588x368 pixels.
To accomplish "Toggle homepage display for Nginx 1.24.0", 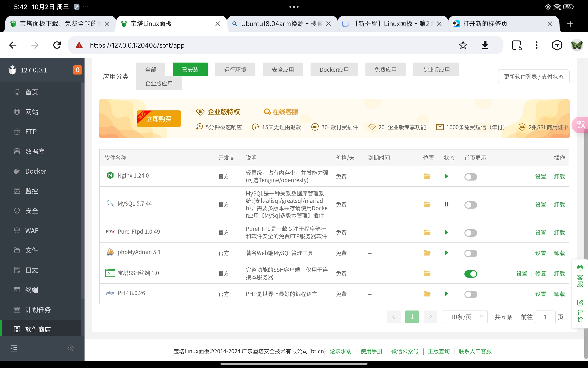I will pos(471,177).
